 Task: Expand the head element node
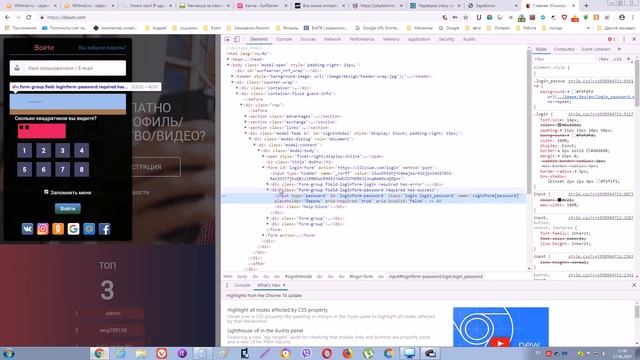click(228, 59)
